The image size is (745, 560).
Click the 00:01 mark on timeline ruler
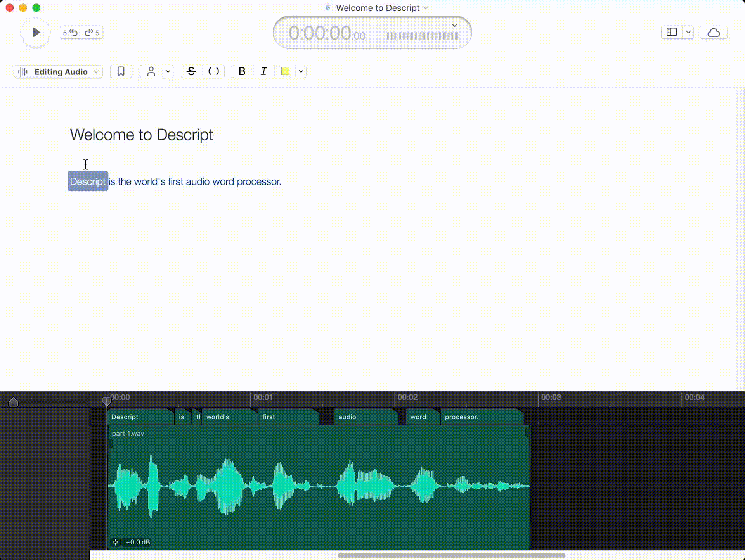pos(263,397)
